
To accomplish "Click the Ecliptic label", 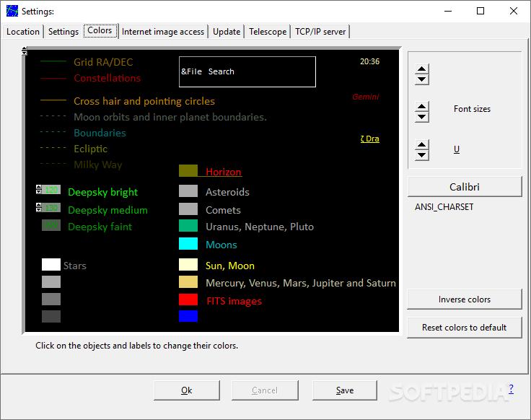I will (x=91, y=149).
